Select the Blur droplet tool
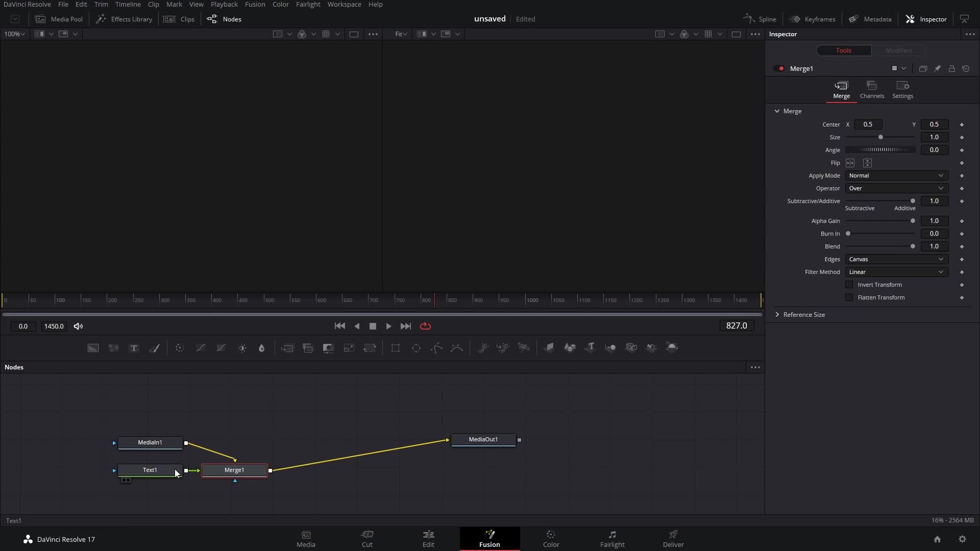 tap(262, 348)
